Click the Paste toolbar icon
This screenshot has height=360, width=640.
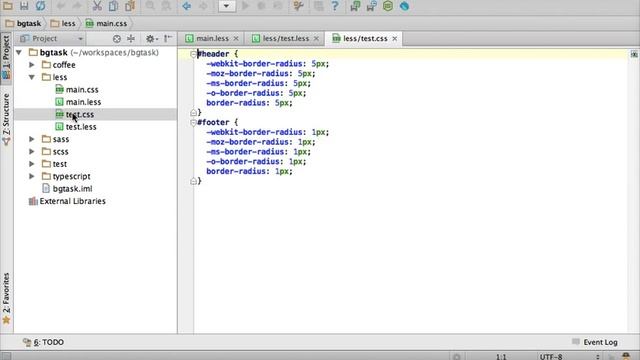coord(130,6)
